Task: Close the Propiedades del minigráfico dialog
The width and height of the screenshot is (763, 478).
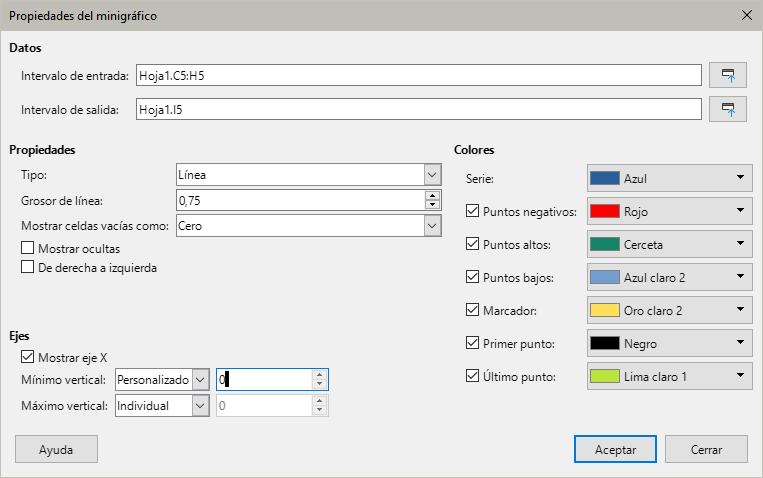Action: click(x=745, y=16)
